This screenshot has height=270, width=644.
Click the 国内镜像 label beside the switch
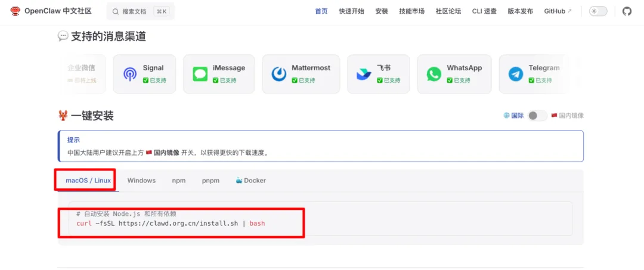pos(571,116)
